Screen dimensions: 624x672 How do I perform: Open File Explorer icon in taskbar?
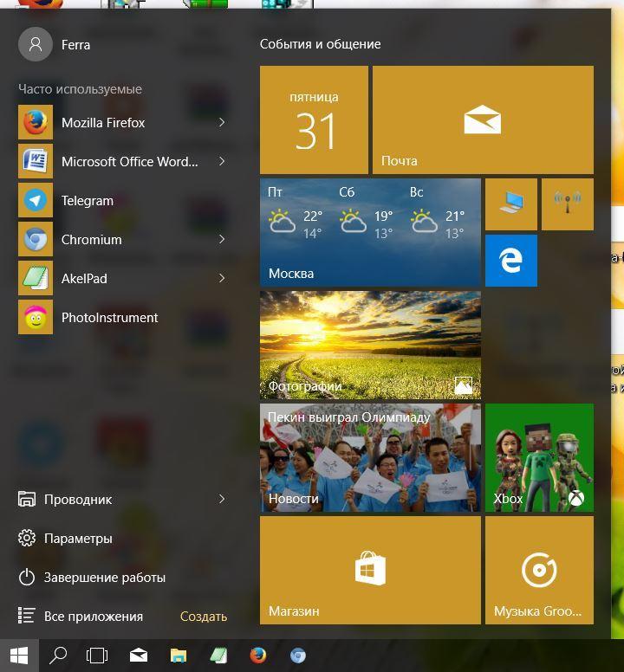[179, 656]
